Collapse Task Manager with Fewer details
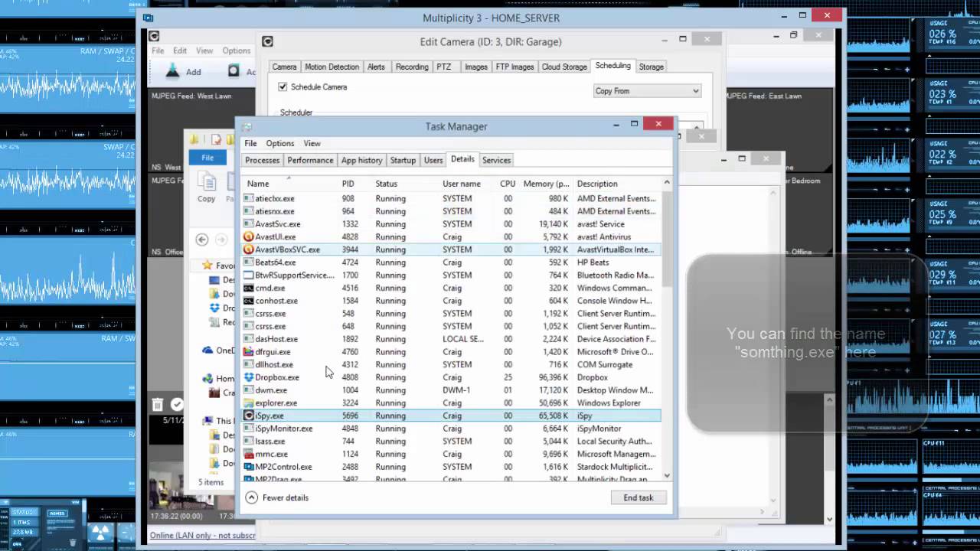This screenshot has width=980, height=551. click(x=277, y=497)
